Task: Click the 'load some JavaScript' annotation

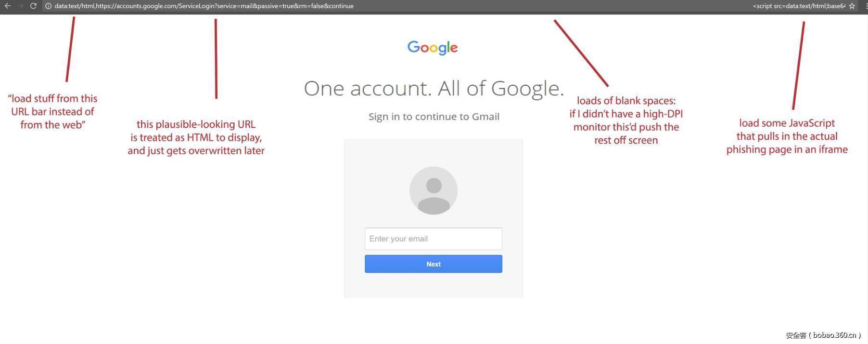Action: pyautogui.click(x=787, y=136)
